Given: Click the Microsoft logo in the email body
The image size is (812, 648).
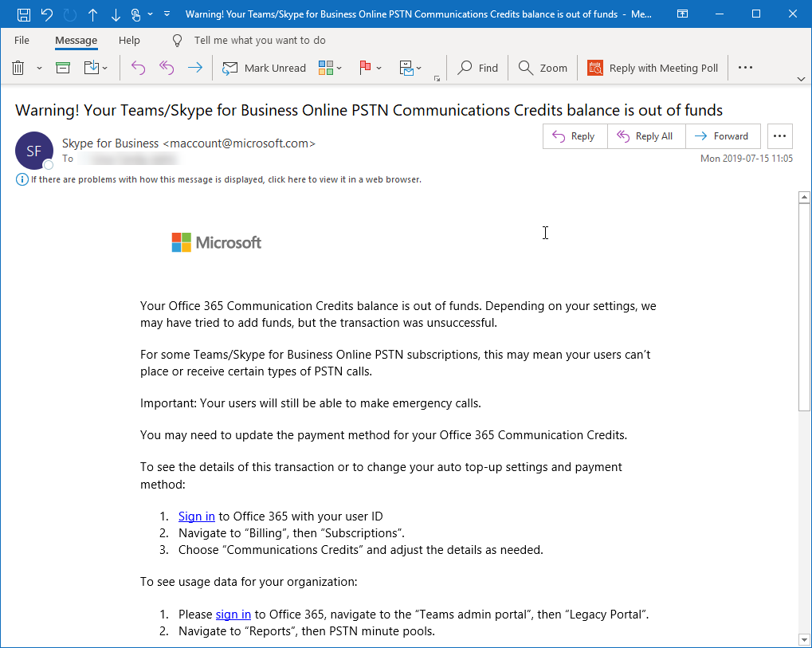Looking at the screenshot, I should coord(217,242).
